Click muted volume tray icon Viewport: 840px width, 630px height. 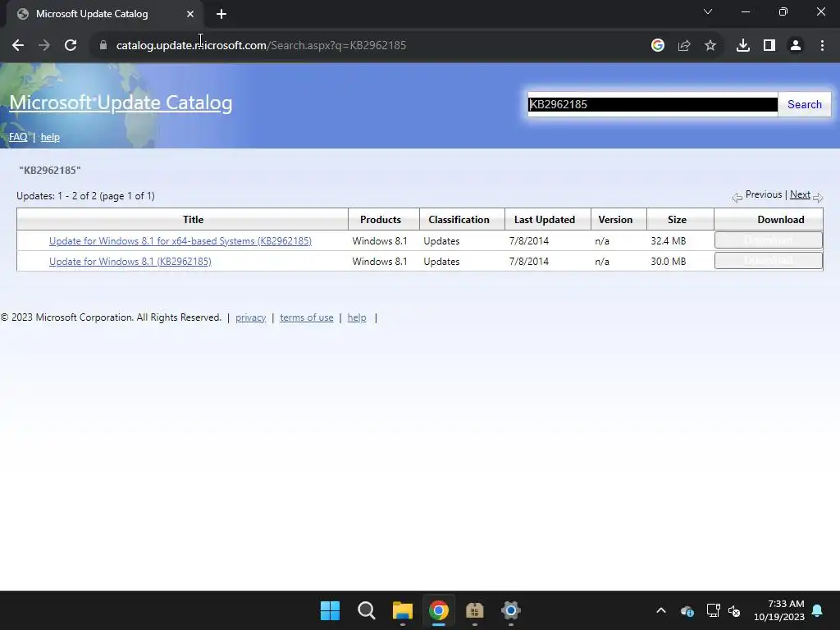coord(734,610)
